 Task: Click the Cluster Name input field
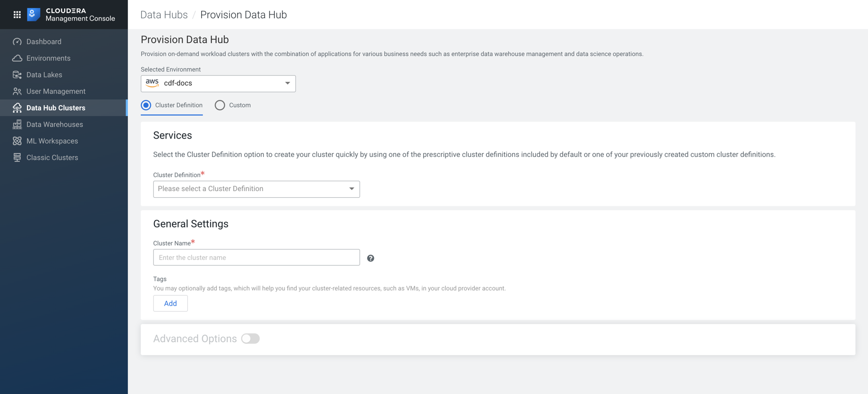tap(256, 257)
